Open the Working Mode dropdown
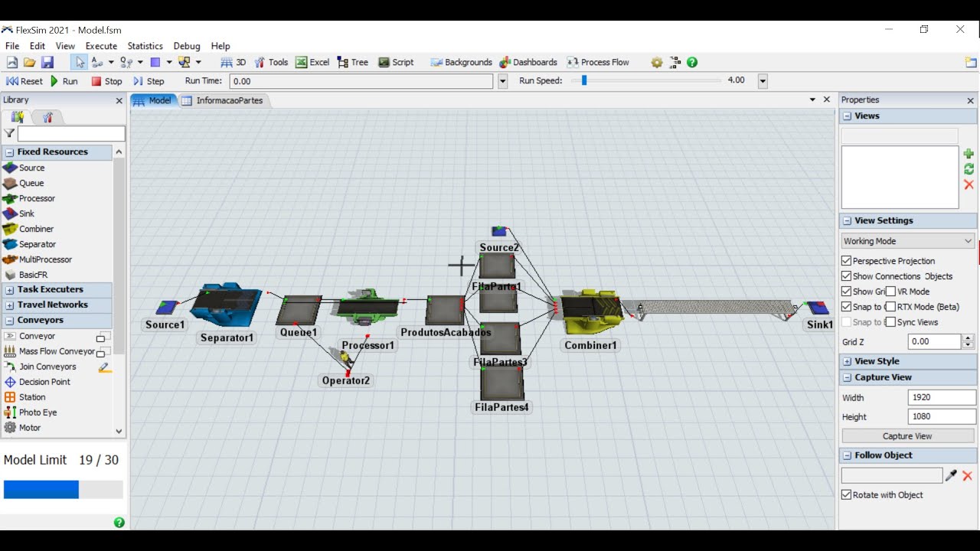This screenshot has width=980, height=551. tap(908, 241)
